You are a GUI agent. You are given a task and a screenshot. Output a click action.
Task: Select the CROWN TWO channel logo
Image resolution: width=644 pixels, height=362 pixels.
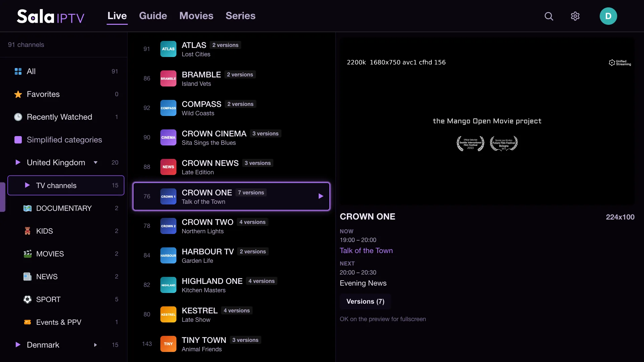(x=168, y=226)
